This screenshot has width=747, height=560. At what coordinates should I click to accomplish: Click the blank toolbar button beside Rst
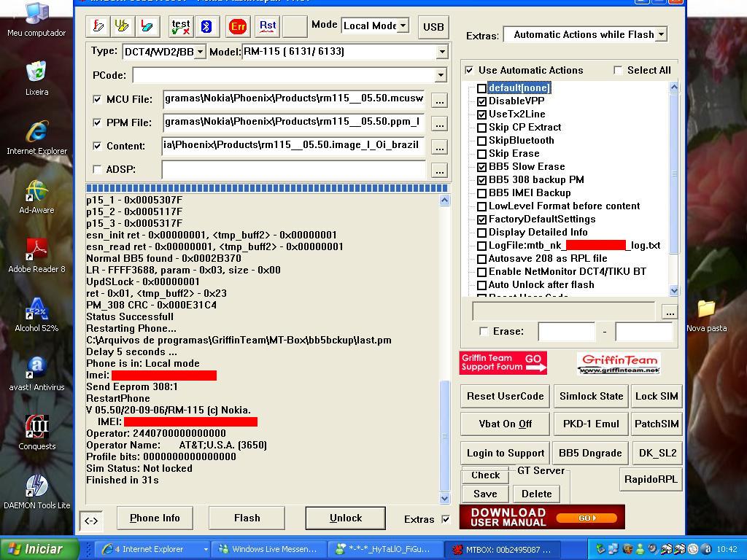pyautogui.click(x=295, y=26)
